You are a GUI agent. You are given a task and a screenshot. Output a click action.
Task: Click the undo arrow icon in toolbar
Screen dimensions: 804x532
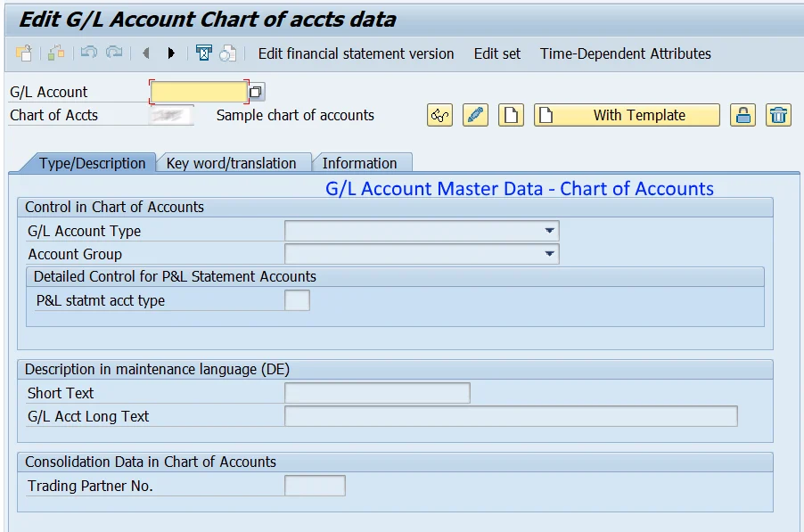[89, 53]
